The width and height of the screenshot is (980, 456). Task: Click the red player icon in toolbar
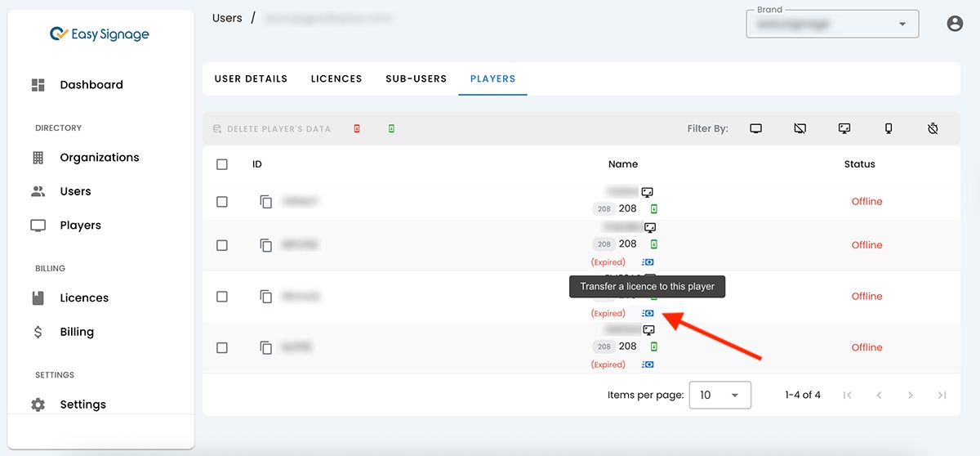point(357,129)
